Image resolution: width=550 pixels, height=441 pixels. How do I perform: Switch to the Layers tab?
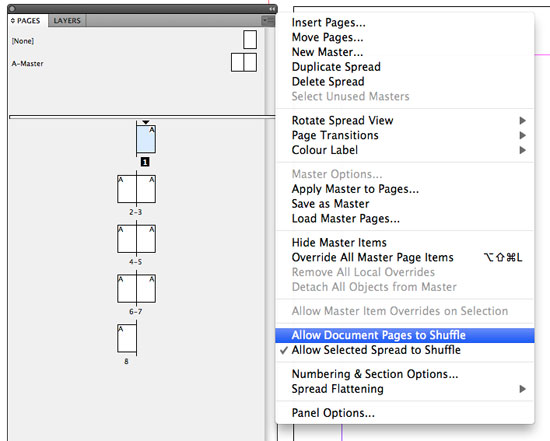tap(67, 21)
